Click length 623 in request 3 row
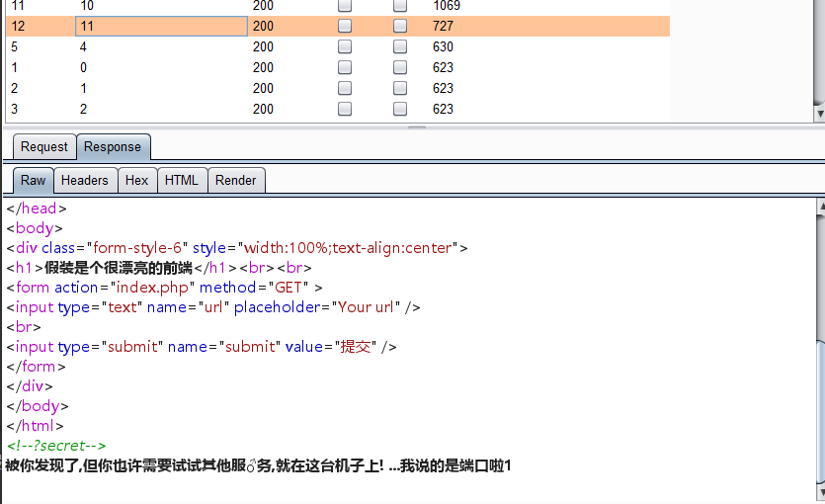Image resolution: width=825 pixels, height=504 pixels. [443, 109]
